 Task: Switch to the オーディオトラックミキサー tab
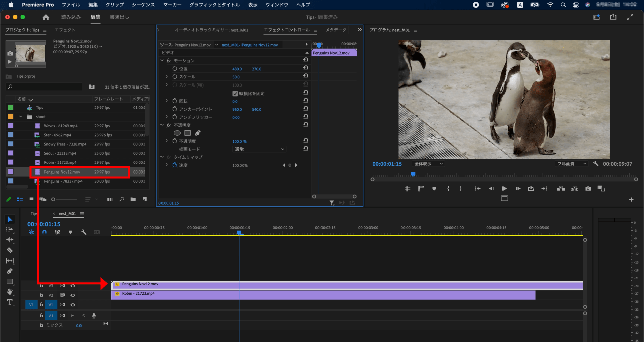(211, 30)
